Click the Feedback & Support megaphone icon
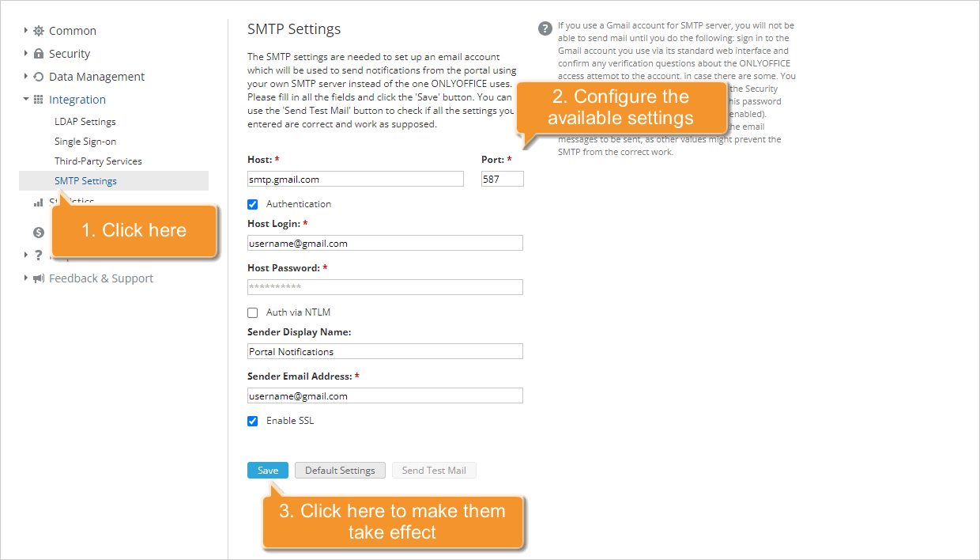This screenshot has width=980, height=560. point(39,278)
